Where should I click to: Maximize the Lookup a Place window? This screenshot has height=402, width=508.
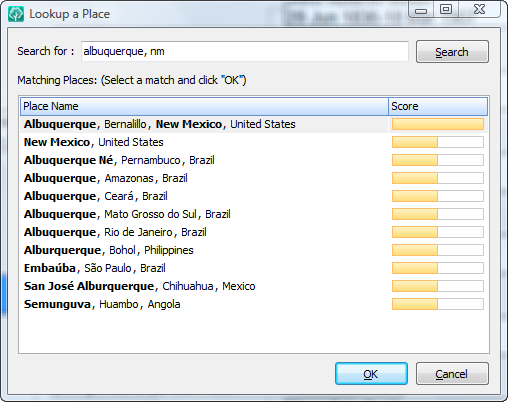pos(446,9)
